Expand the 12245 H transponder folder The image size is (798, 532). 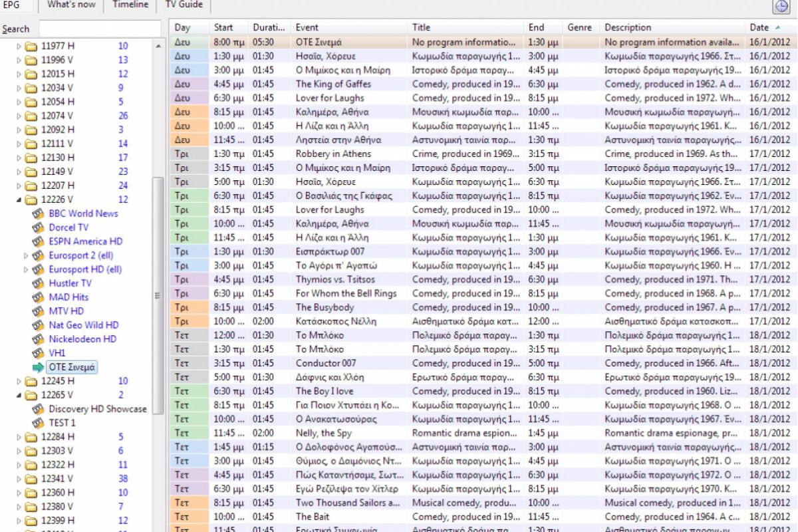(x=19, y=382)
